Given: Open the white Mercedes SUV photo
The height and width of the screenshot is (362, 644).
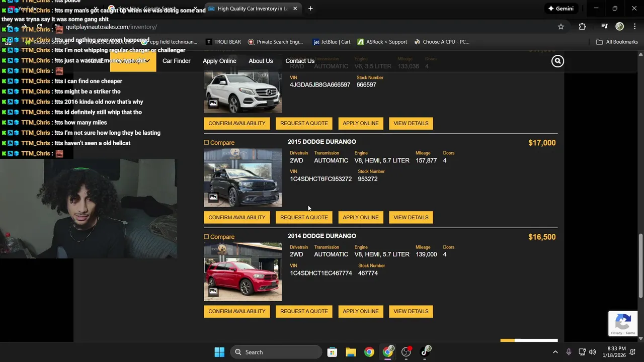Looking at the screenshot, I should pos(243,92).
